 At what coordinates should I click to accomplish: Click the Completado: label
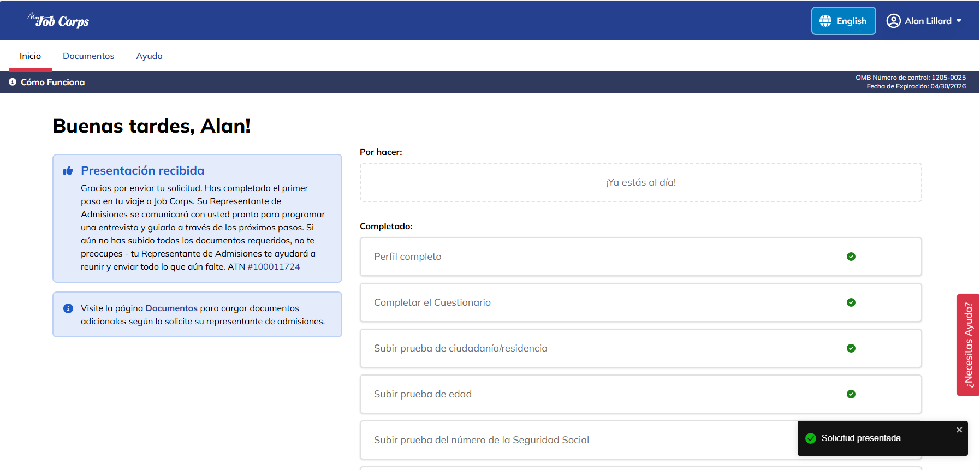pyautogui.click(x=386, y=227)
